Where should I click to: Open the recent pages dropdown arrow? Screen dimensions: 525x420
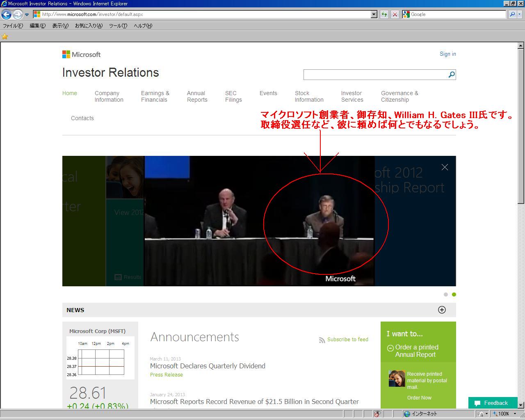27,14
